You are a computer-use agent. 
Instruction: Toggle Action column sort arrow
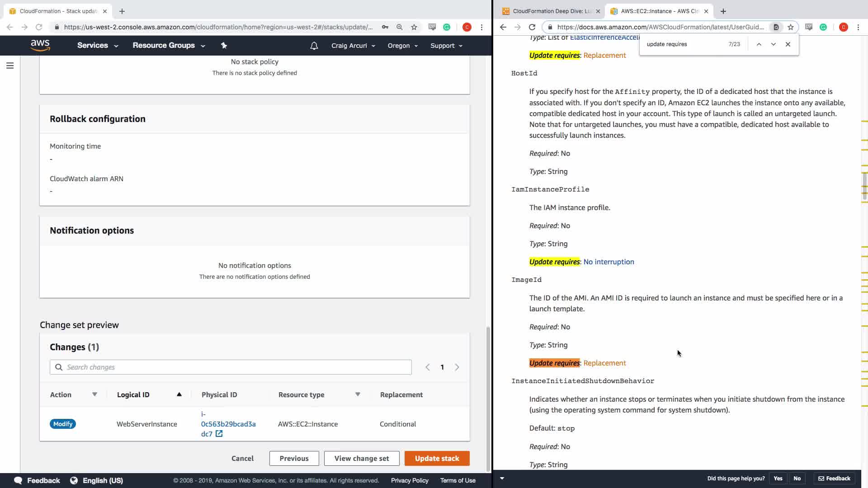coord(94,394)
